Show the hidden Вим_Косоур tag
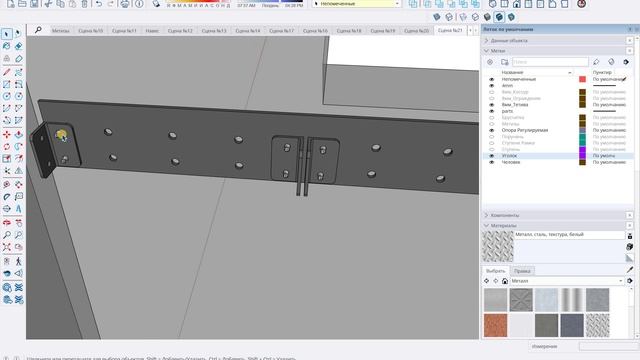 click(x=491, y=92)
